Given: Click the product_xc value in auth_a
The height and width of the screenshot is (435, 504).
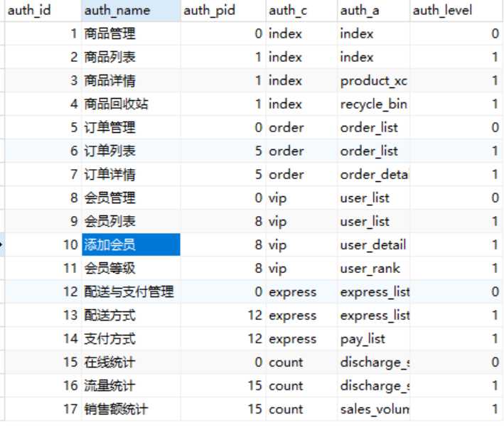Looking at the screenshot, I should (x=374, y=81).
